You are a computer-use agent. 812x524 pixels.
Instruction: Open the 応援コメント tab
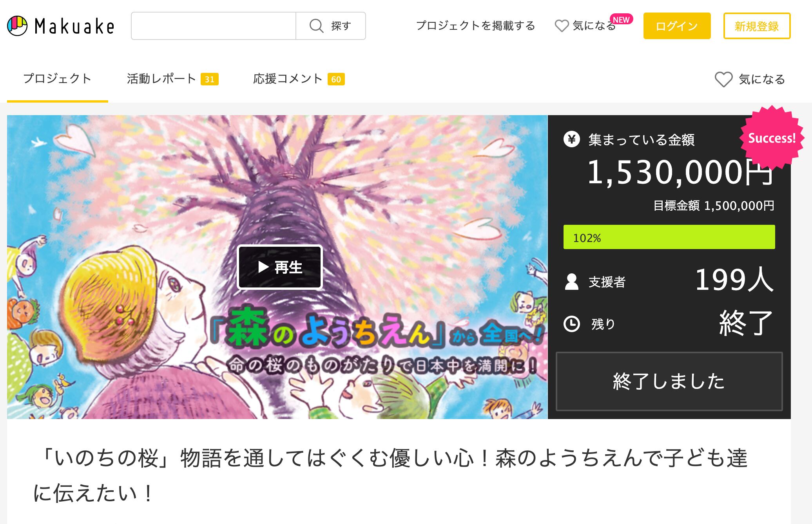point(299,79)
